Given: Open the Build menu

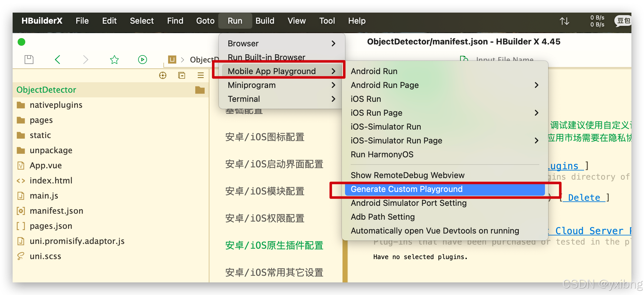Looking at the screenshot, I should tap(265, 21).
